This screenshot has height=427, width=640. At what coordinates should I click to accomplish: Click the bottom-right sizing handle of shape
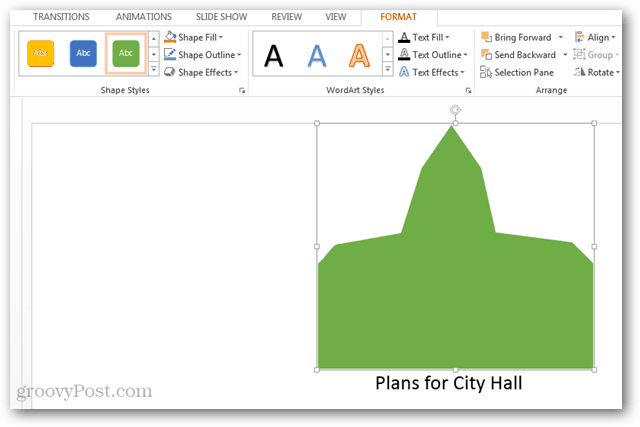(x=594, y=370)
